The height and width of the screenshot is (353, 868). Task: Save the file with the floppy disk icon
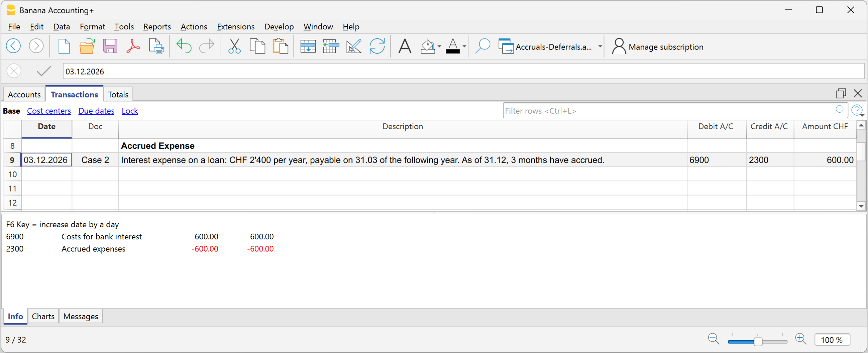(x=110, y=46)
